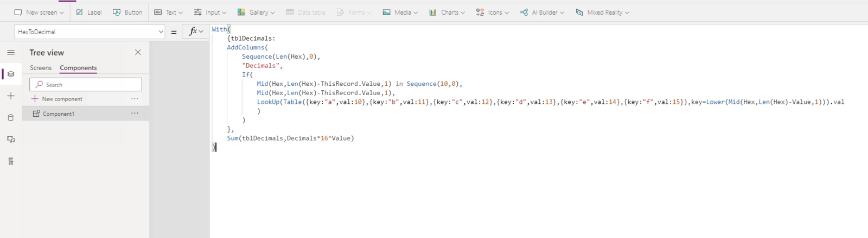868x238 pixels.
Task: Open the Forms dropdown
Action: 354,12
